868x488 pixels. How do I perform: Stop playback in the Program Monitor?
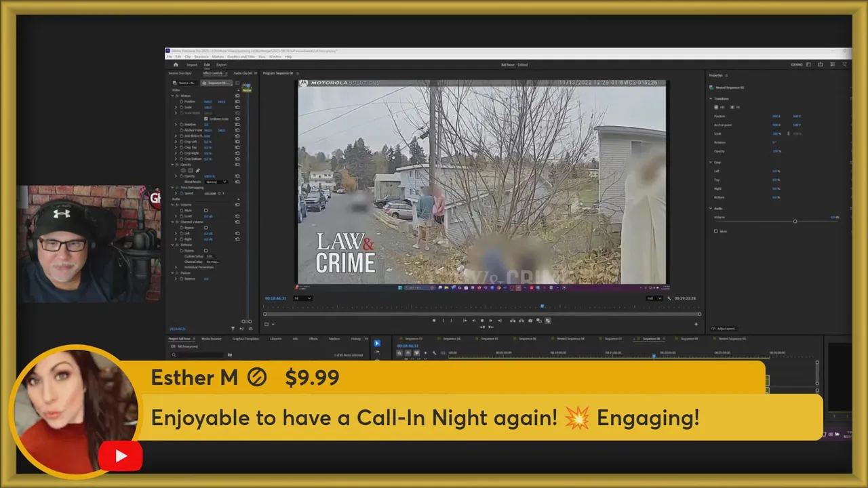pos(482,321)
